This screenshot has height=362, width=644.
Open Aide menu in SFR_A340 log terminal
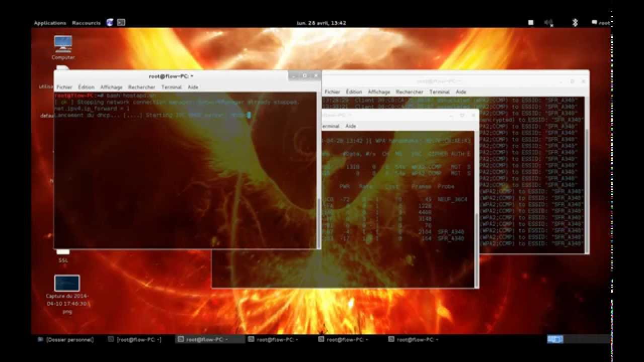[461, 92]
